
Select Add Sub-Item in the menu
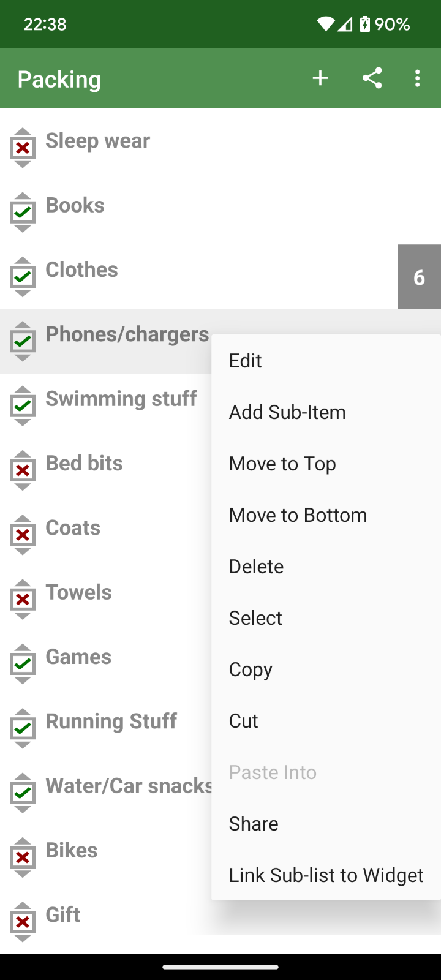pos(287,412)
